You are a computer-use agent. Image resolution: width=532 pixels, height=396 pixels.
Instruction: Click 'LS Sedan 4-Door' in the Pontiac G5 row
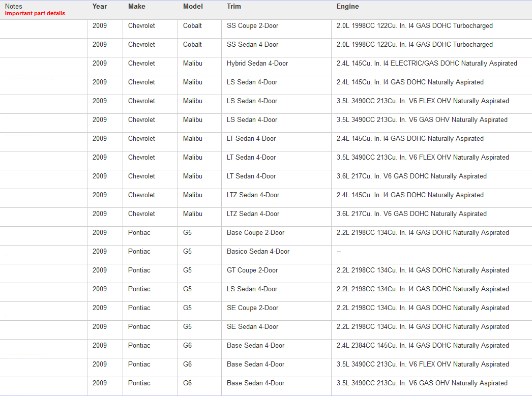[x=252, y=289]
